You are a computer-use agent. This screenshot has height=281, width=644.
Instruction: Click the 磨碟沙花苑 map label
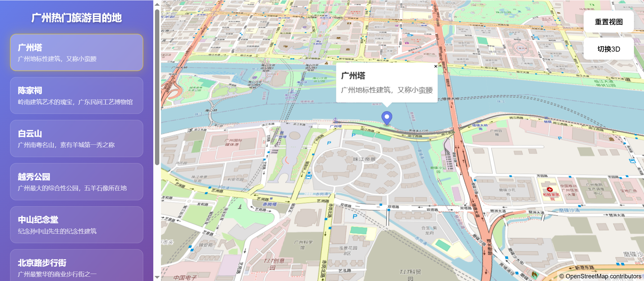507,192
